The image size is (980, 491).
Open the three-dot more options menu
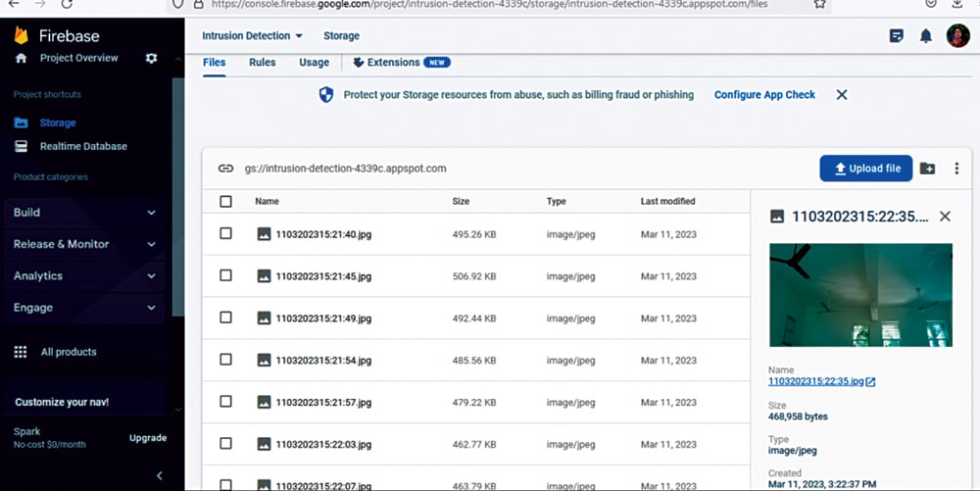click(x=956, y=169)
